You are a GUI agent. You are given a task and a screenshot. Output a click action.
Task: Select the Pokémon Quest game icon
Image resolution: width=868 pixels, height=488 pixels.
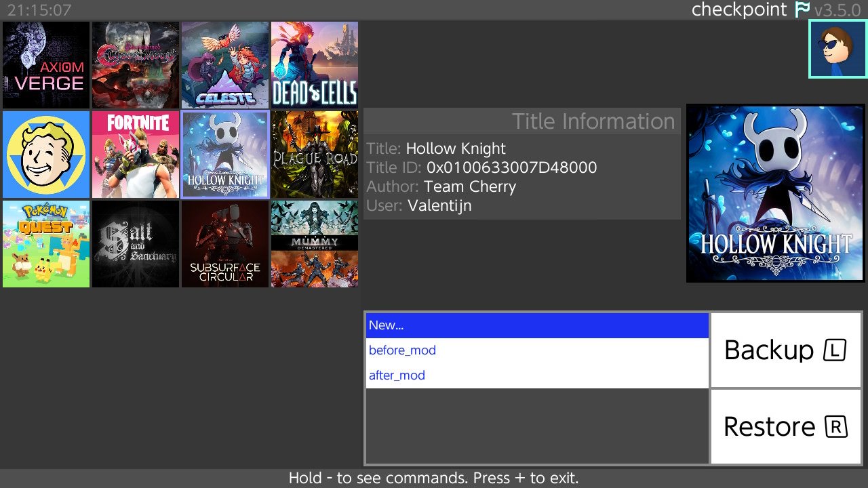pyautogui.click(x=46, y=244)
